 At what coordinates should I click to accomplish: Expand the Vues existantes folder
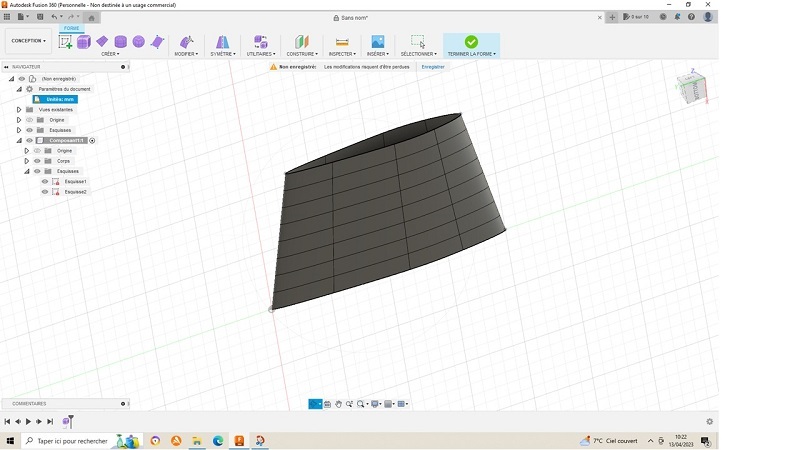tap(18, 110)
